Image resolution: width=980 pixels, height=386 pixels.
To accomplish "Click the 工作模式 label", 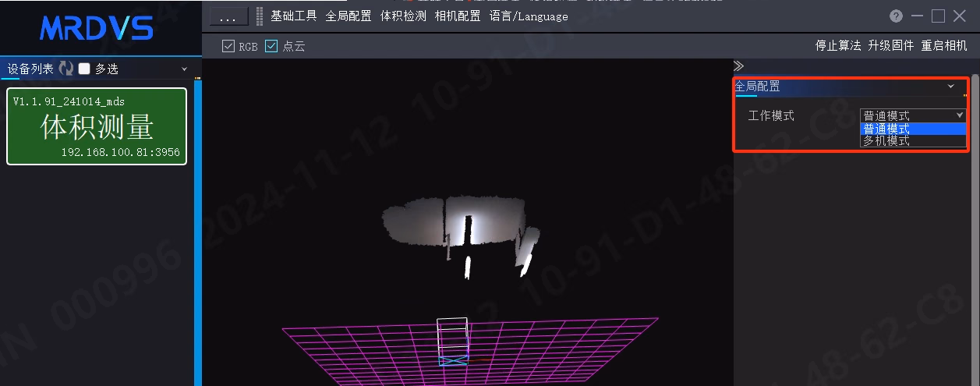I will pyautogui.click(x=771, y=116).
